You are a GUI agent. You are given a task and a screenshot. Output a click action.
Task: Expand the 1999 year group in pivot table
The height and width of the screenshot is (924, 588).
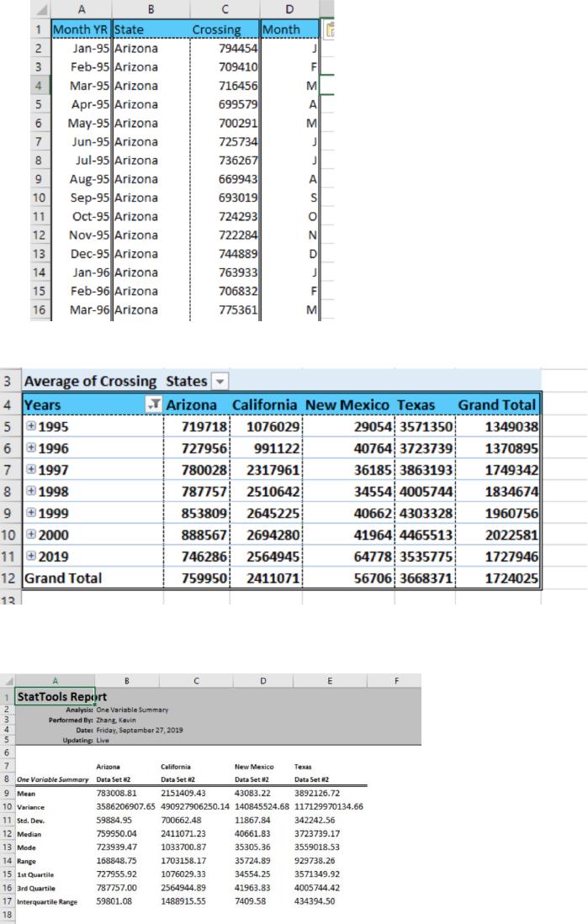[x=30, y=513]
